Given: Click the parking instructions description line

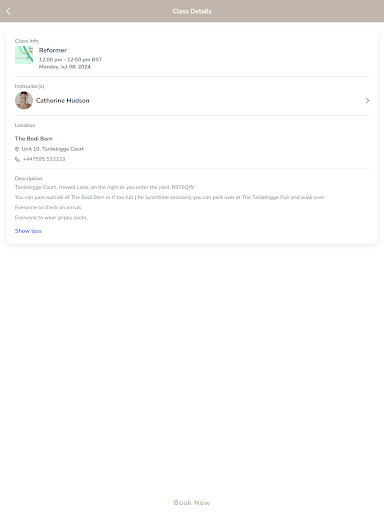Looking at the screenshot, I should point(170,197).
